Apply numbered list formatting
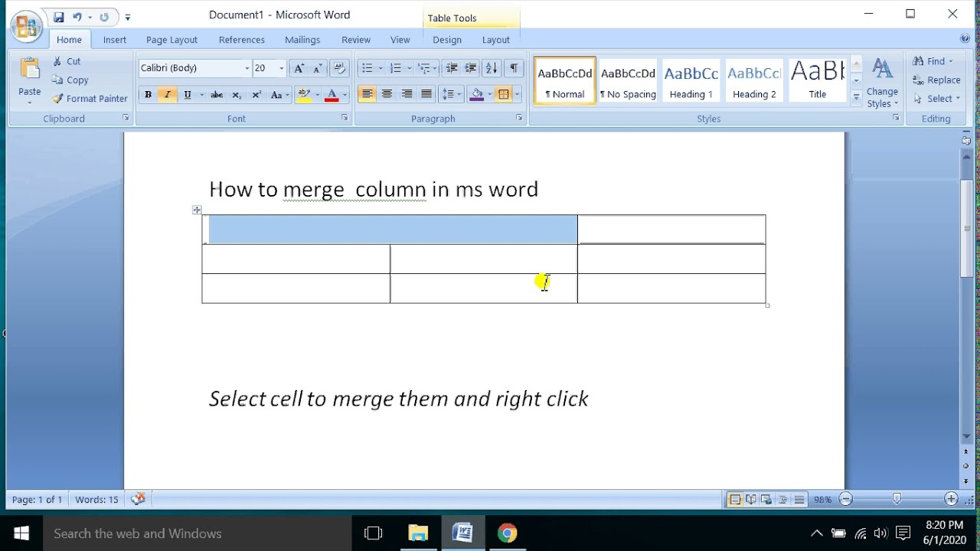The height and width of the screenshot is (551, 980). pyautogui.click(x=396, y=68)
